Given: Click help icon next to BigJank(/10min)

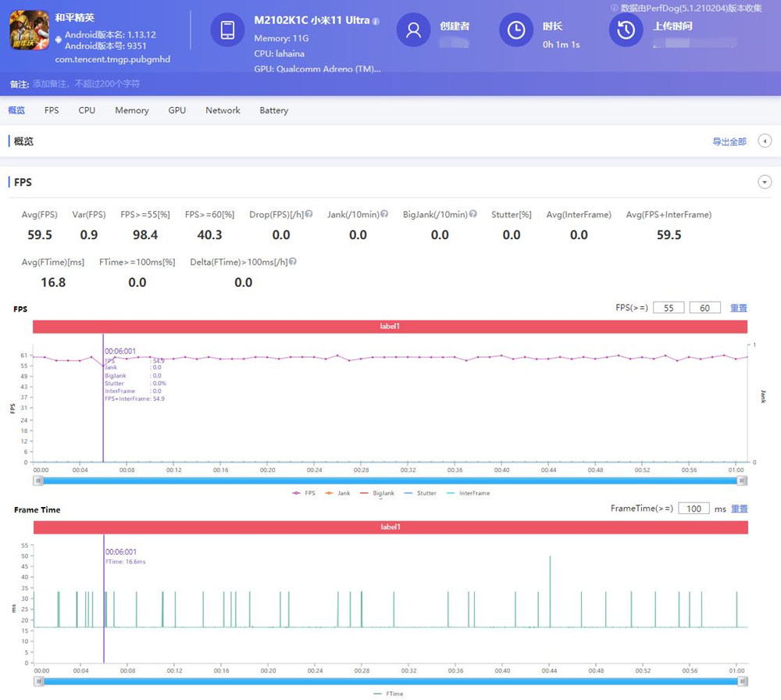Looking at the screenshot, I should [473, 214].
